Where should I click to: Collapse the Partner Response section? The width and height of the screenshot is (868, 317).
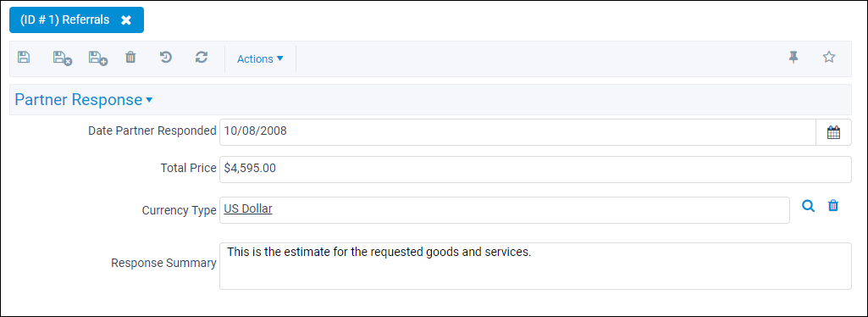84,100
